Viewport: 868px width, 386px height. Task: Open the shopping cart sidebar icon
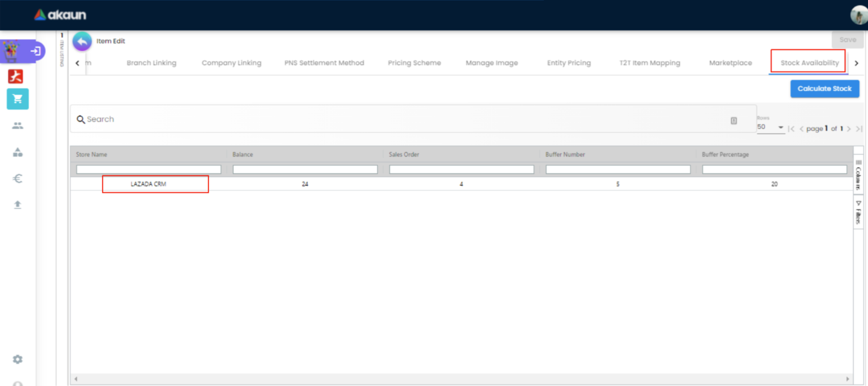[x=18, y=99]
